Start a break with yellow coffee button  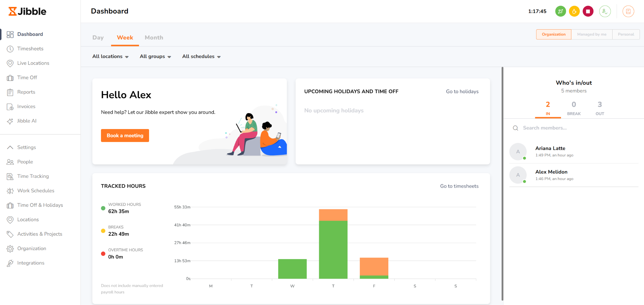coord(574,11)
